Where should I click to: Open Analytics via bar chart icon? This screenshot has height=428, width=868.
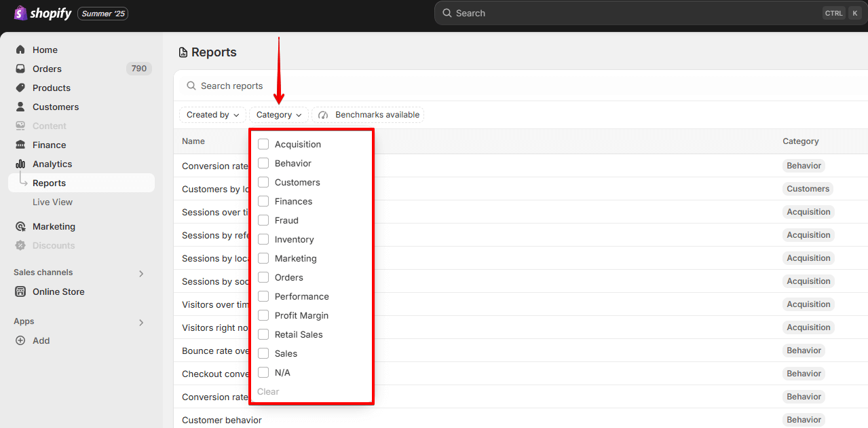click(20, 164)
